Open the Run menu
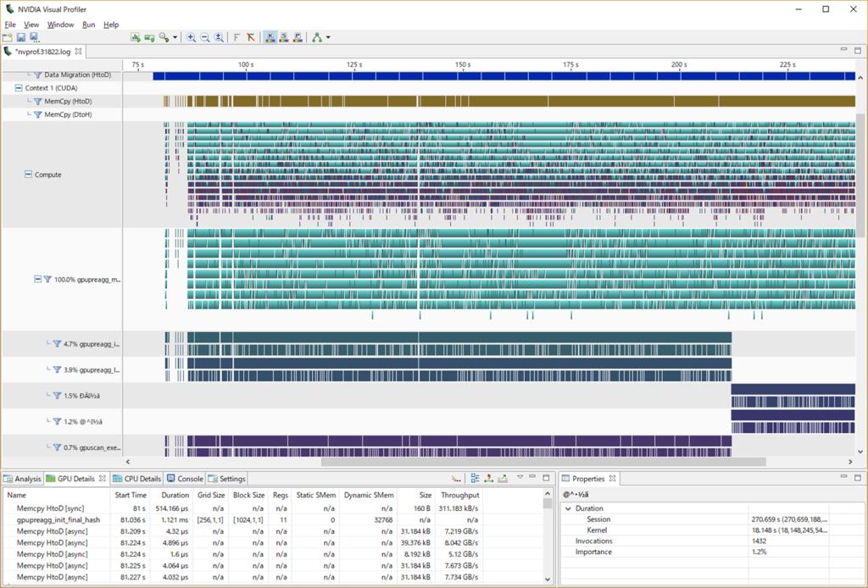Viewport: 868px width, 588px height. [88, 25]
